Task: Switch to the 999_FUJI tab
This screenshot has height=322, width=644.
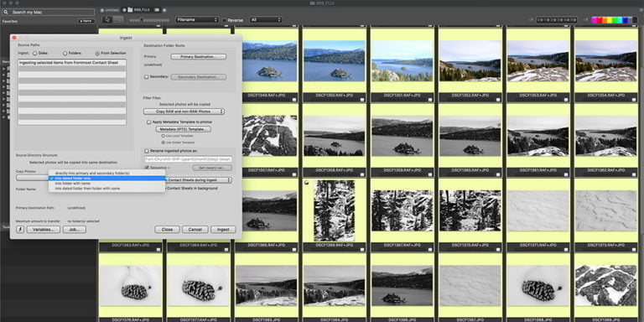Action: click(x=142, y=10)
